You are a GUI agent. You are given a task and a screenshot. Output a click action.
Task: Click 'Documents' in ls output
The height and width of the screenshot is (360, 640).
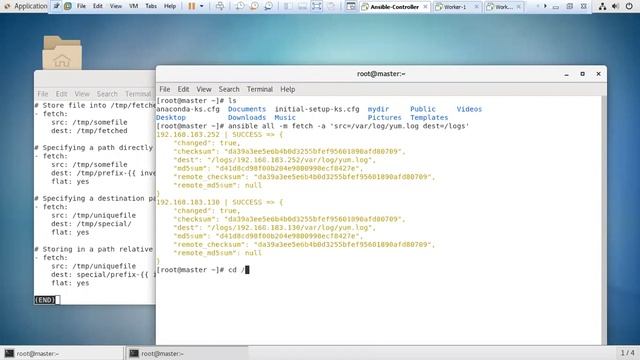click(x=247, y=109)
